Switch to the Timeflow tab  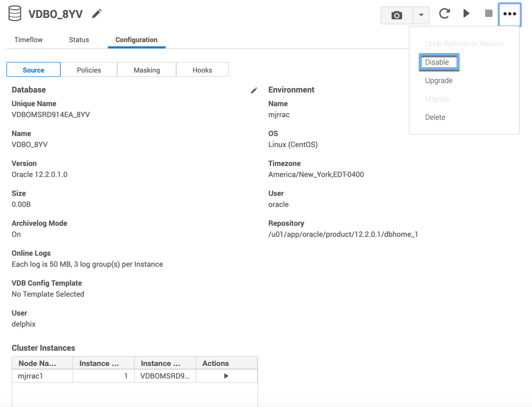click(x=28, y=40)
